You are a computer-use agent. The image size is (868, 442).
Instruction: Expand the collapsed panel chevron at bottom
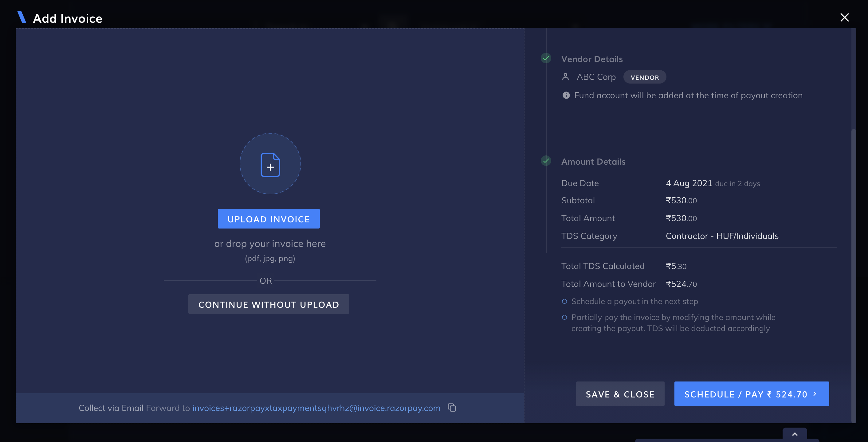point(795,434)
